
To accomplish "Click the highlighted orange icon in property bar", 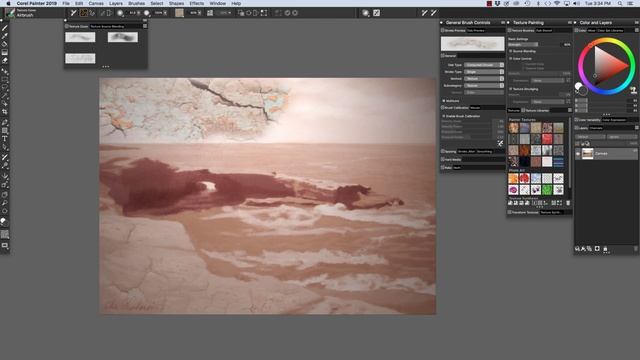I will pos(83,13).
